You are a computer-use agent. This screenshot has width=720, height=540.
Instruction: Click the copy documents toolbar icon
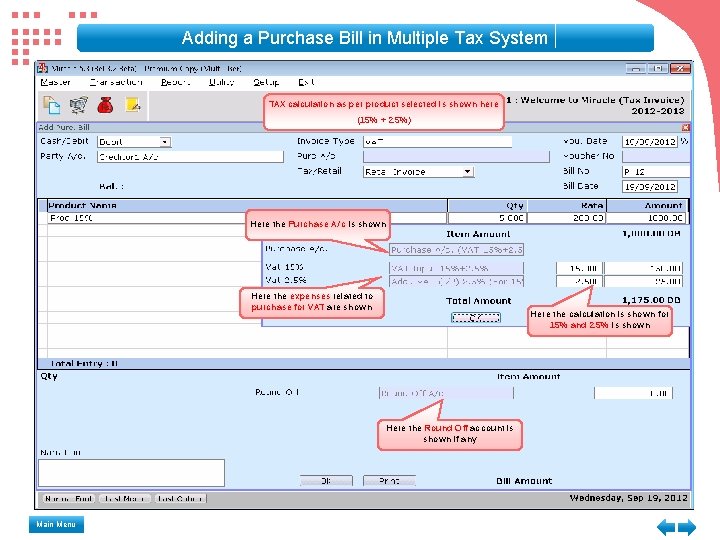51,105
